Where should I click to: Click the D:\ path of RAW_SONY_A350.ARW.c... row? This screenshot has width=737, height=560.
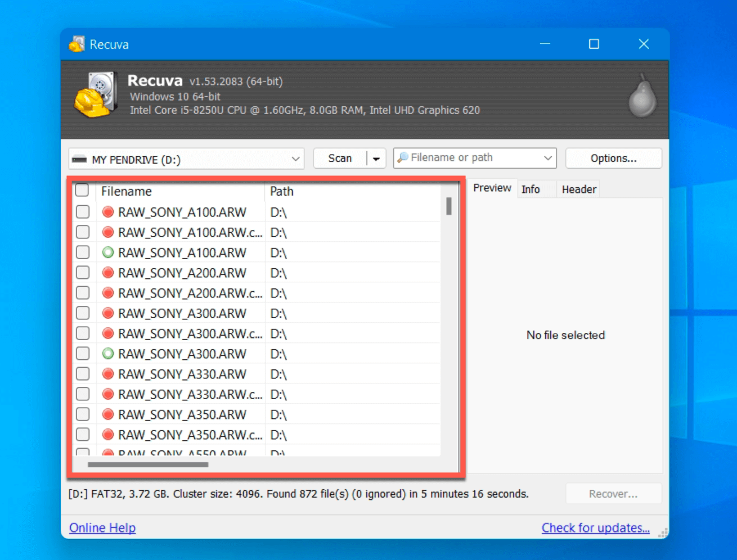278,435
